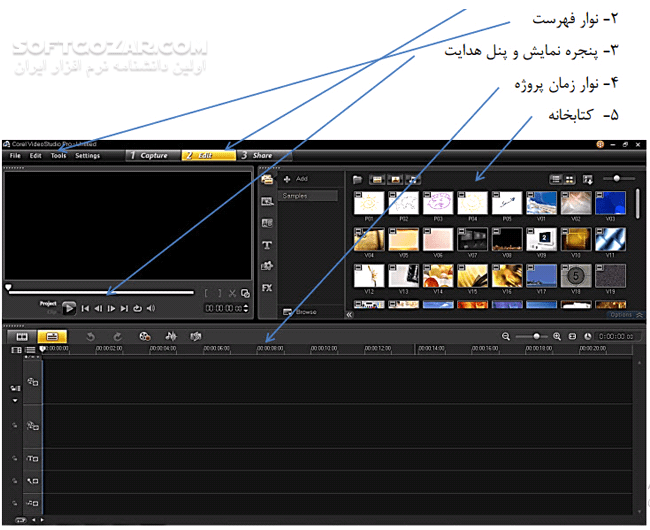
Task: Step forward one frame with Next button
Action: [x=111, y=308]
